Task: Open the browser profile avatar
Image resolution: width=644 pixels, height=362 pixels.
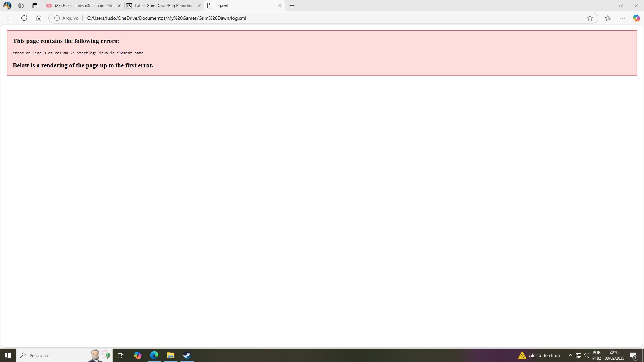Action: coord(7,6)
